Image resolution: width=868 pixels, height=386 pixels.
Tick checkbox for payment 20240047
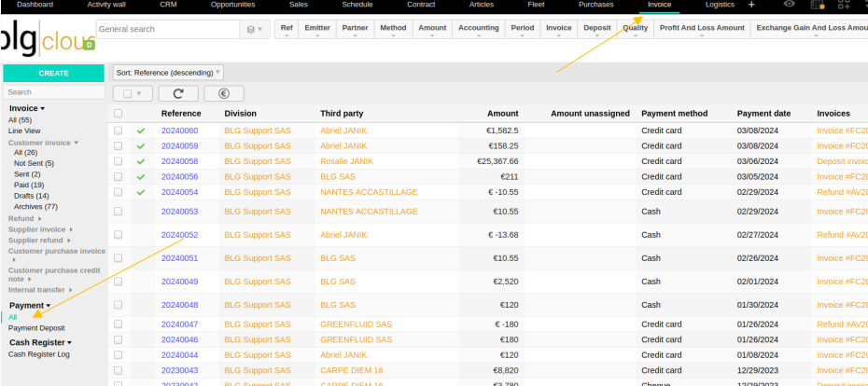tap(118, 324)
